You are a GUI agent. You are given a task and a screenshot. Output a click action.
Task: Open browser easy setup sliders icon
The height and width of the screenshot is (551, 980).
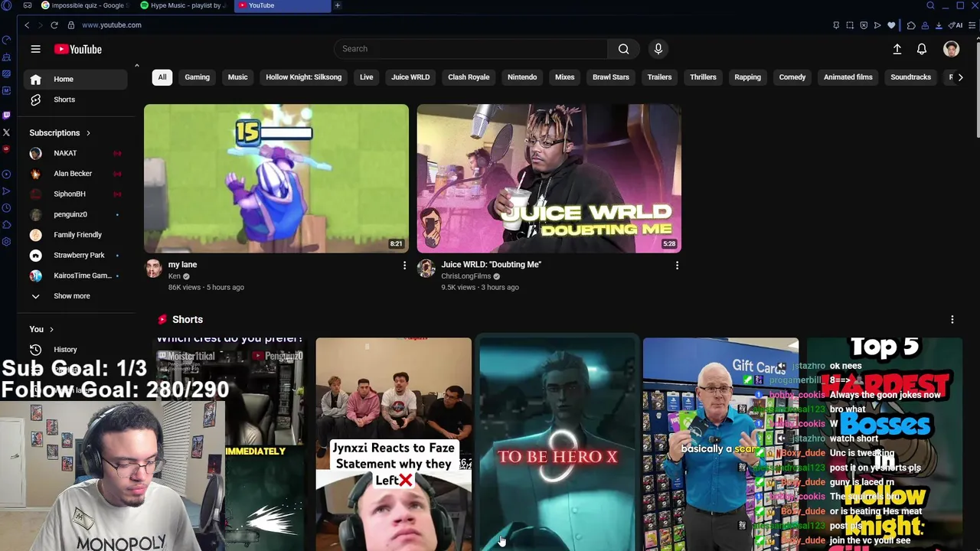coord(972,25)
